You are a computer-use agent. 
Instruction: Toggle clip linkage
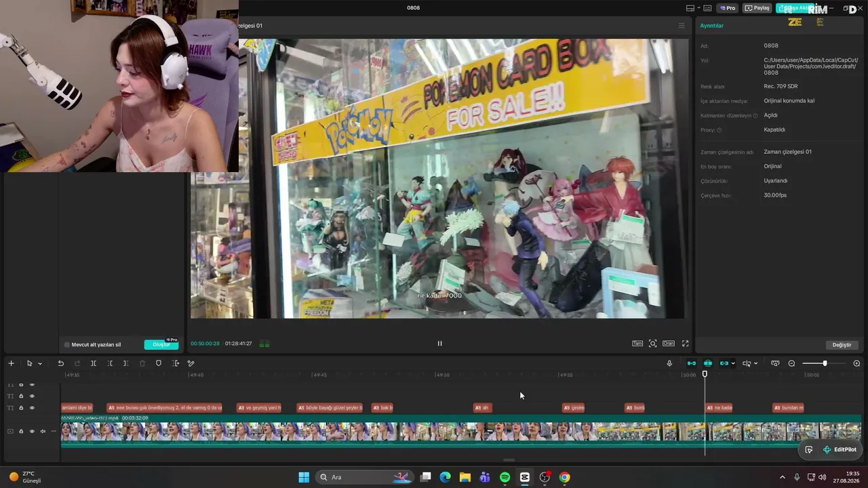coord(724,363)
